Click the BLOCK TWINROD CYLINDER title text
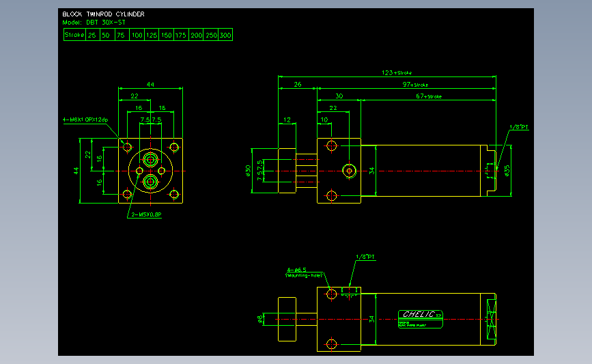The height and width of the screenshot is (364, 592). click(103, 14)
